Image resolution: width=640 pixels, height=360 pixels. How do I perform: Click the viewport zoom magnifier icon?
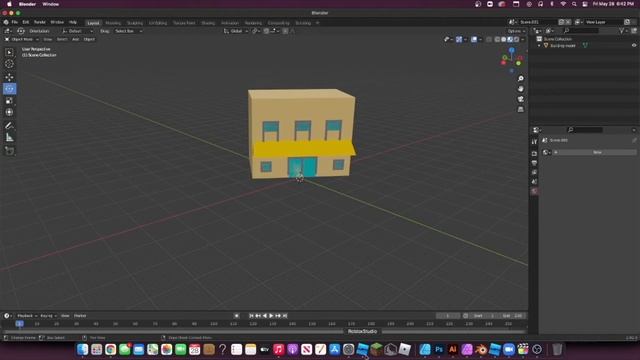pos(520,78)
